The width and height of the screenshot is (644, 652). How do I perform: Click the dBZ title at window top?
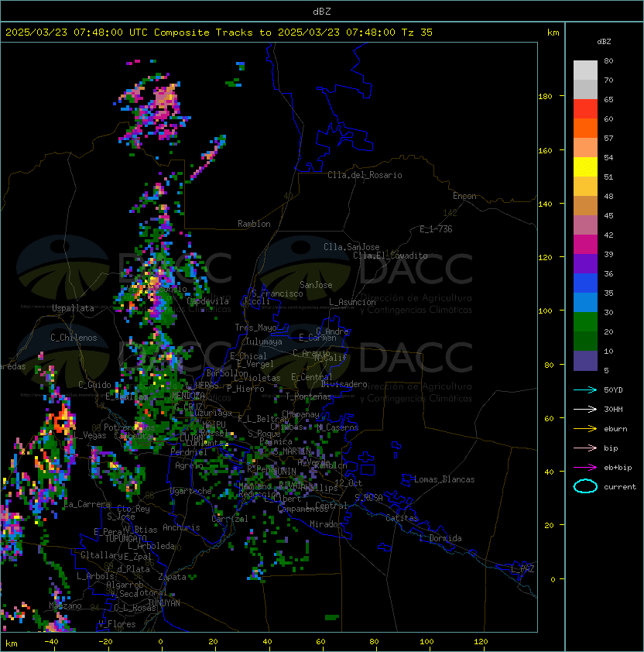322,11
